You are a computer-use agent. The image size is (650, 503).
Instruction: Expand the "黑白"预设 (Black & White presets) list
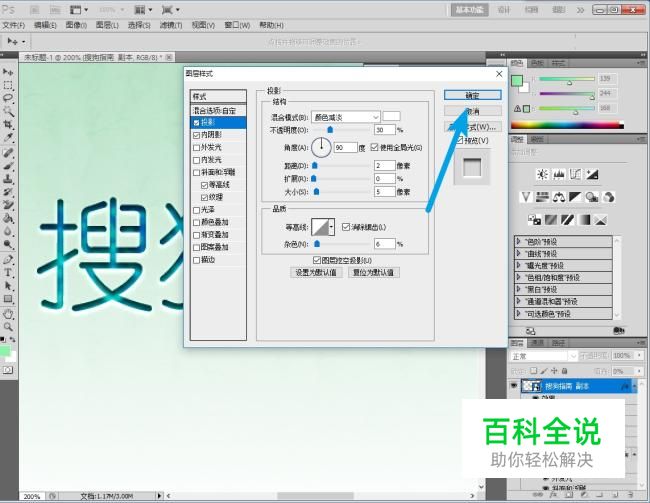518,289
